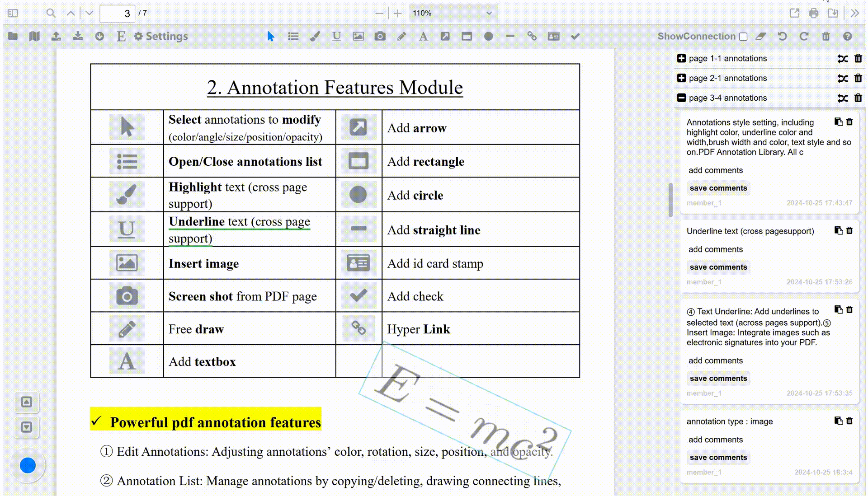Select the free draw pencil tool

[x=401, y=37]
